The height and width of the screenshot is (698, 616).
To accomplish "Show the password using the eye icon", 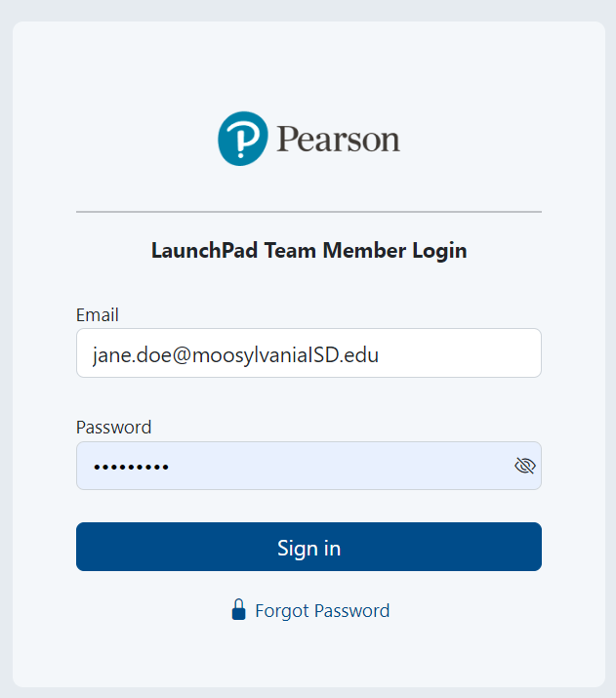I will (525, 466).
